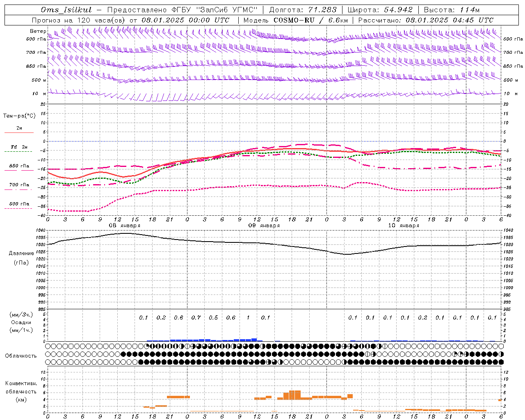Click the 'Давление' pressure panel label

tap(21, 253)
